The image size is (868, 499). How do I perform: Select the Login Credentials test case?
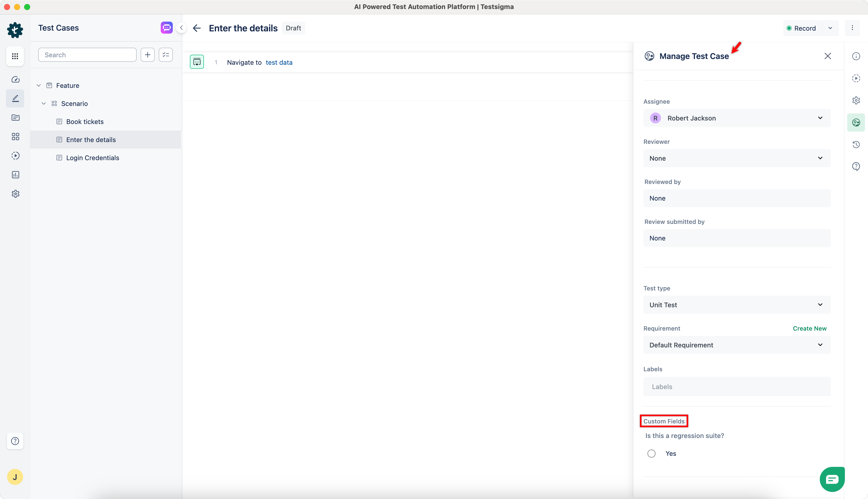[93, 158]
